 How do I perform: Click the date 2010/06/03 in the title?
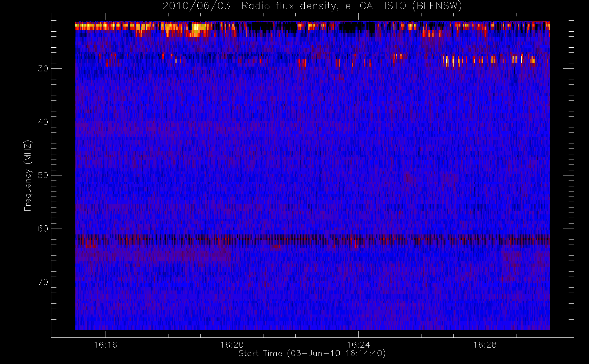point(196,6)
